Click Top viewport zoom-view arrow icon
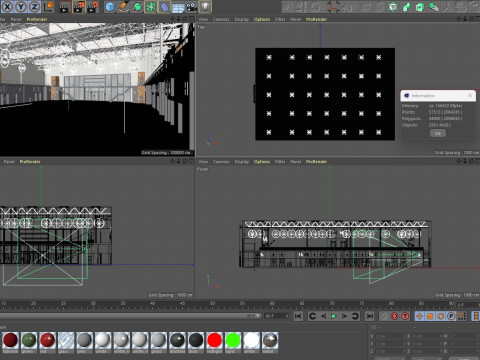 tap(465, 19)
